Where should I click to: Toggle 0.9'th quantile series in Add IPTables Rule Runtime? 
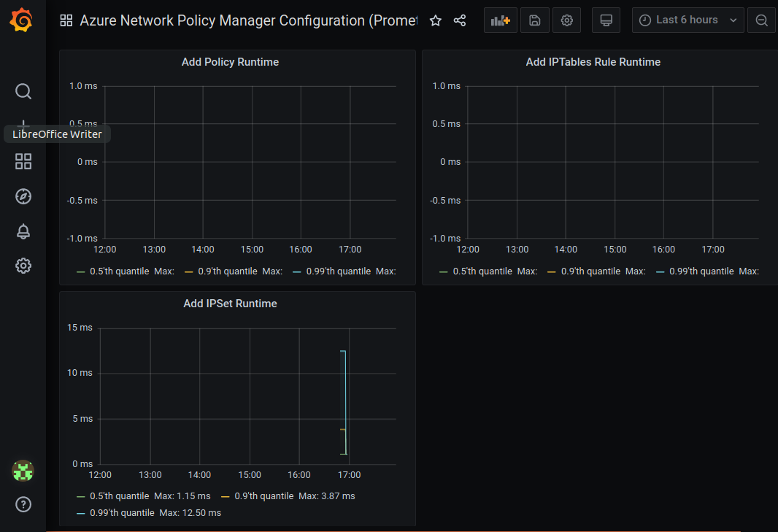pos(590,271)
